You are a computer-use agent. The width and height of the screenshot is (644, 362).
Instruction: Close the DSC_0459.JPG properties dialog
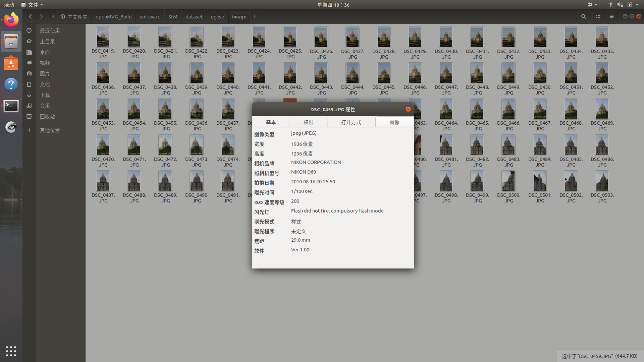coord(408,109)
